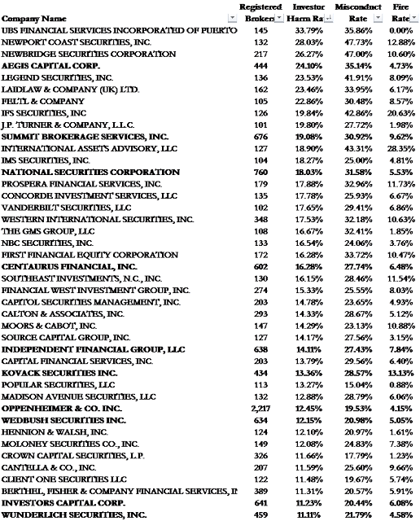Viewport: 420px width, 521px height.
Task: Select the Company Name header cell
Action: (x=33, y=19)
